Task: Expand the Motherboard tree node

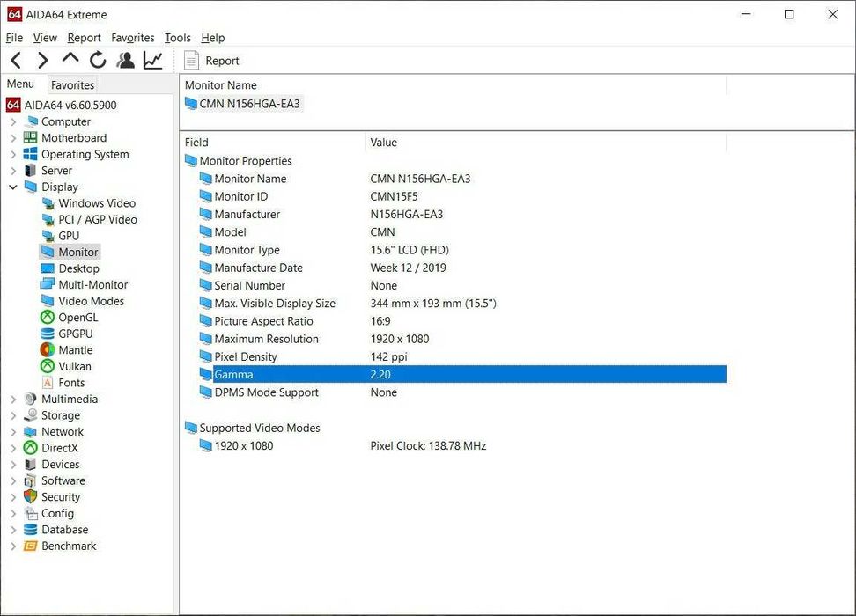Action: pyautogui.click(x=13, y=138)
